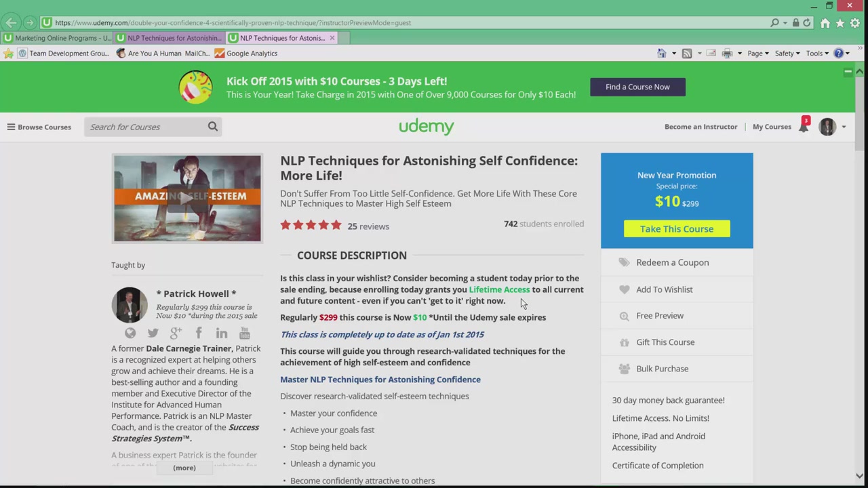Open instructor Patrick Howell's name link
Viewport: 868px width, 488px height.
(196, 293)
